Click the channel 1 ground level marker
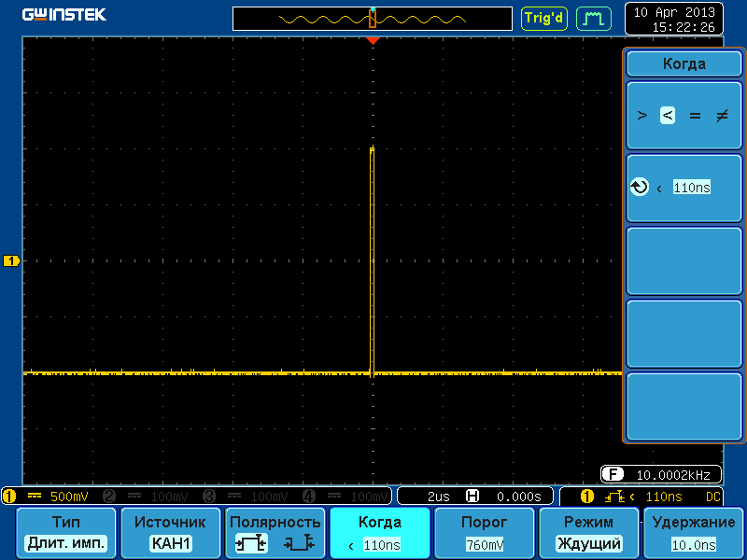The image size is (747, 560). coord(12,261)
